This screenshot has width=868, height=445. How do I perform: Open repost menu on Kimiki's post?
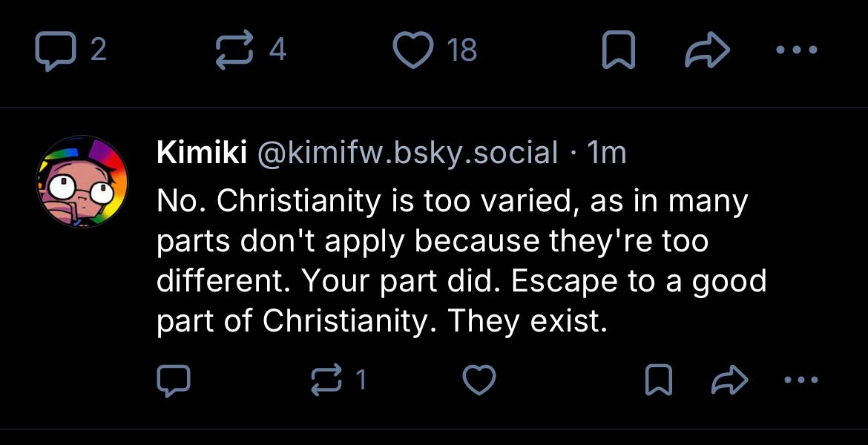(x=324, y=380)
